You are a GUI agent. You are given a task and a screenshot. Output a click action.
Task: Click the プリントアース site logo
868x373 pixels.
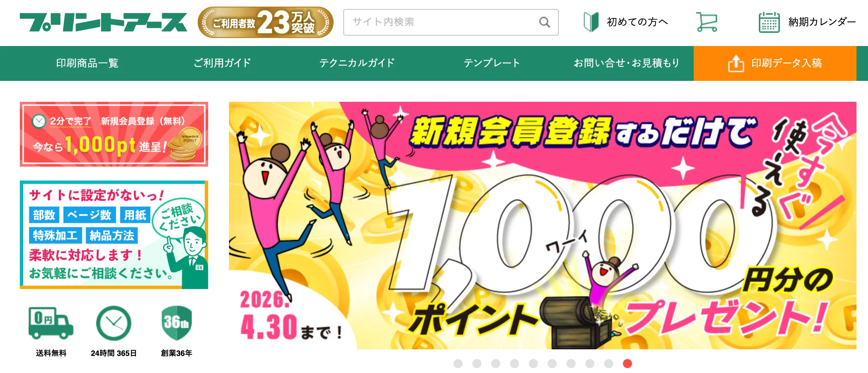[104, 22]
